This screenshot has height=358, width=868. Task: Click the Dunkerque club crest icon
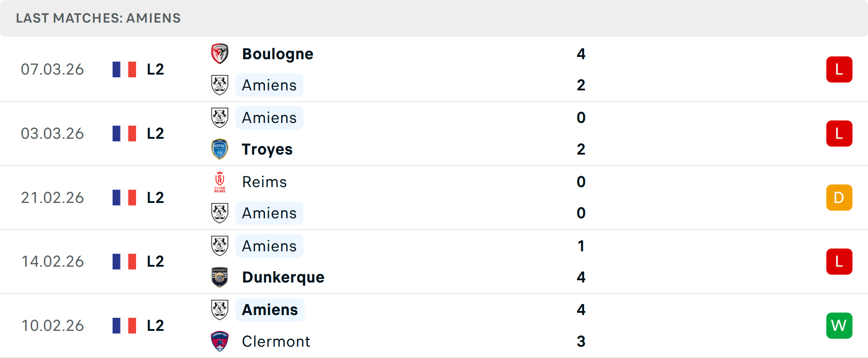tap(220, 277)
